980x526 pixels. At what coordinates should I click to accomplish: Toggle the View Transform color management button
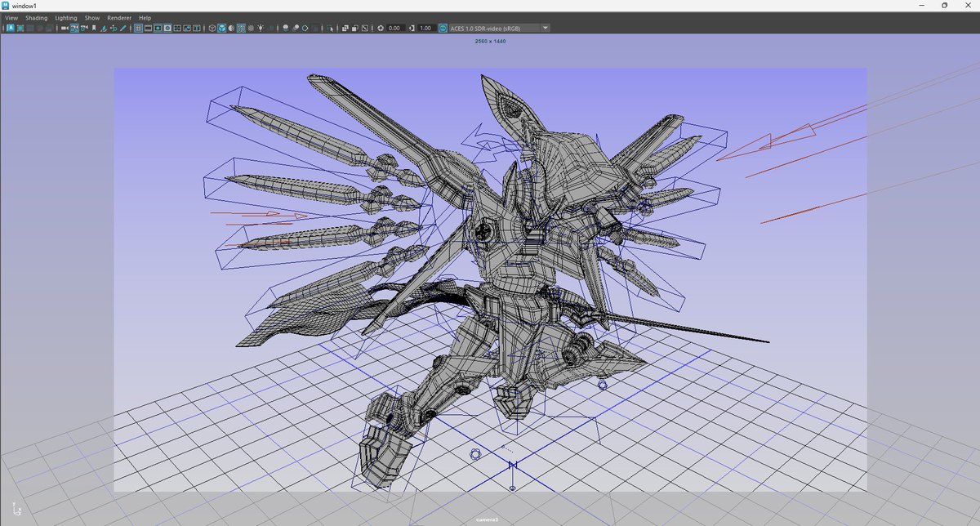(x=443, y=28)
